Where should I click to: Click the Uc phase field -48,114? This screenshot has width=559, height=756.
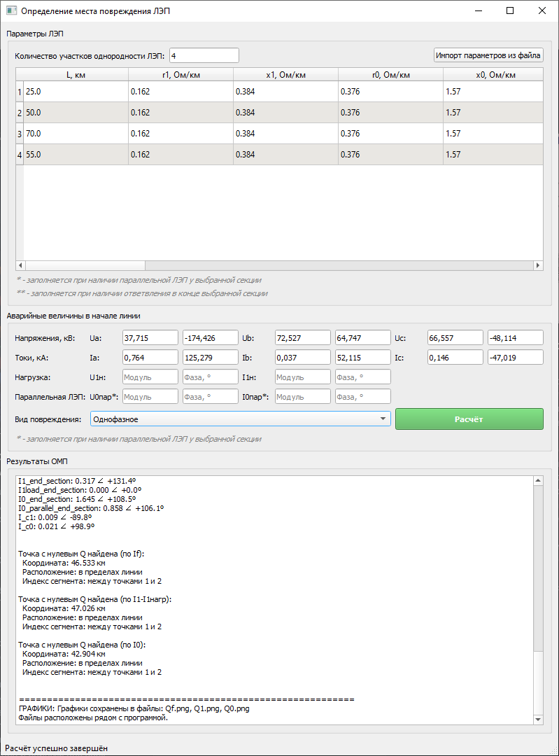pos(516,338)
